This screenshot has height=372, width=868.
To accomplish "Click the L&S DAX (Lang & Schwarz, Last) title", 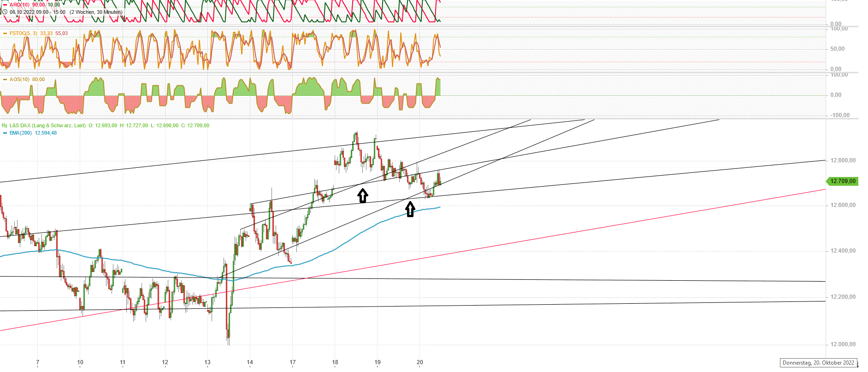I will click(47, 125).
